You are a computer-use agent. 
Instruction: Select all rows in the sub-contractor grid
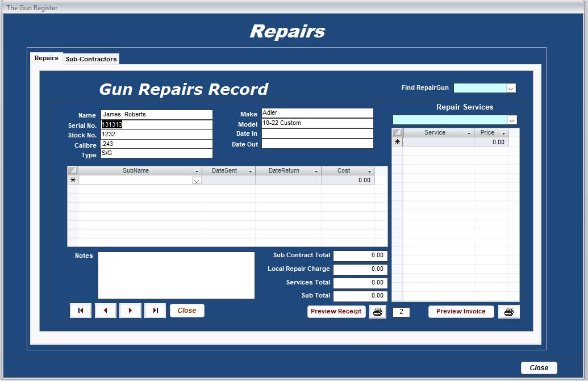(x=72, y=170)
